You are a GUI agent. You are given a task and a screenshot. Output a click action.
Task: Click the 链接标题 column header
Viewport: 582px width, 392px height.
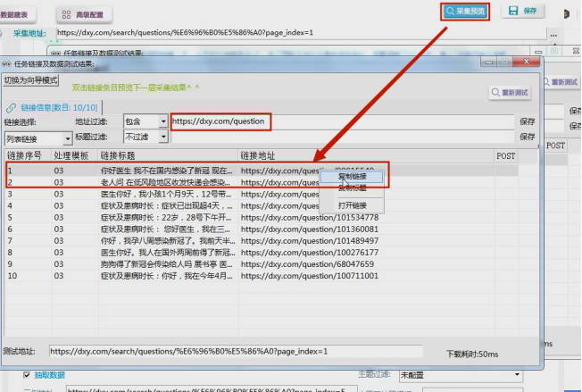(168, 155)
